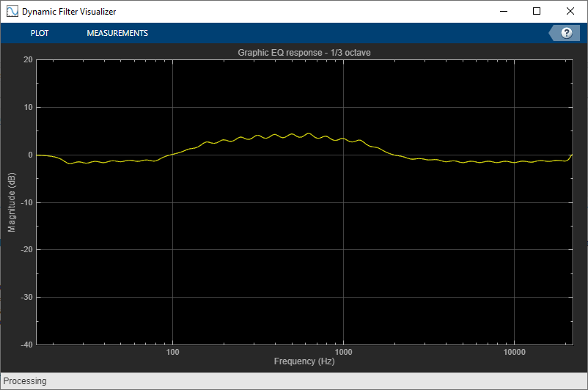Minimize the Dynamic Filter Visualizer window
This screenshot has width=588, height=390.
(x=504, y=11)
